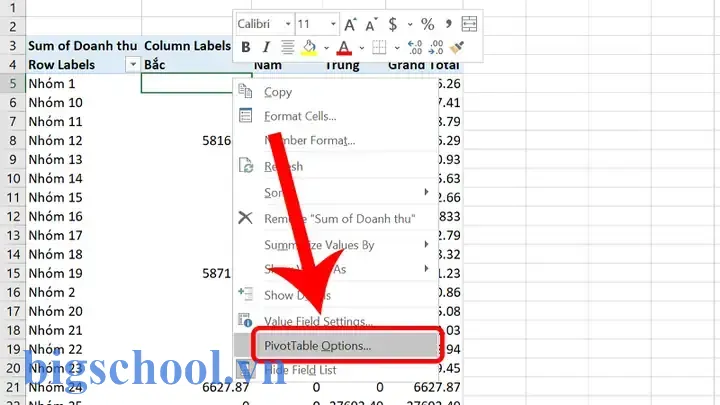Click the Format Painter brush icon
The image size is (720, 405).
click(x=456, y=47)
